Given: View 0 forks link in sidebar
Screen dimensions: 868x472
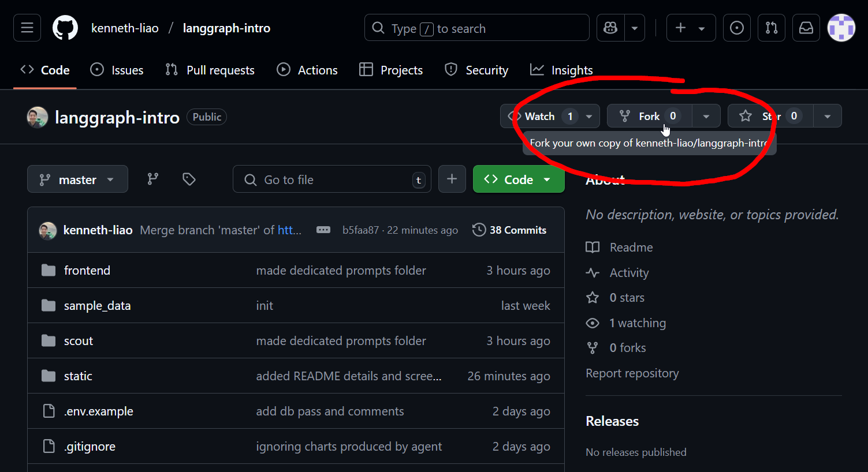Looking at the screenshot, I should [616, 348].
